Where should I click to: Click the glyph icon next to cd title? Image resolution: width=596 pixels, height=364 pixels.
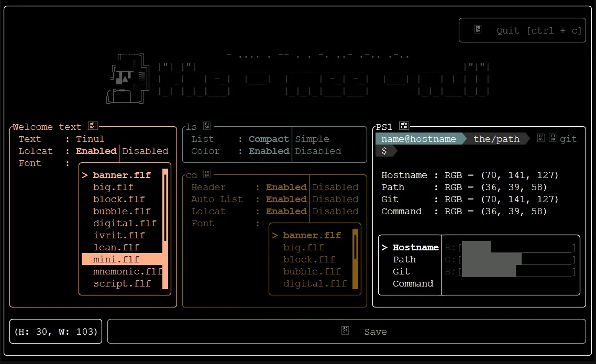tap(207, 174)
